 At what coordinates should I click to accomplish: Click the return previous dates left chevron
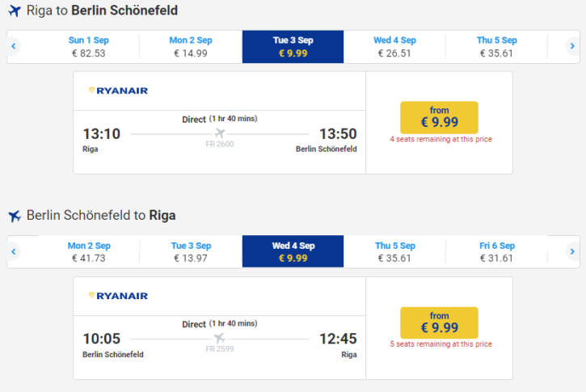point(14,251)
